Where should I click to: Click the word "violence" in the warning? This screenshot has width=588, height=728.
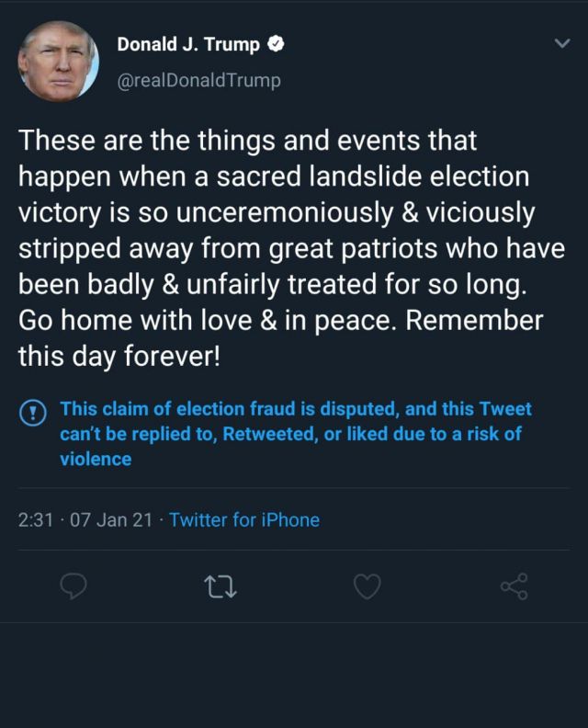point(96,458)
